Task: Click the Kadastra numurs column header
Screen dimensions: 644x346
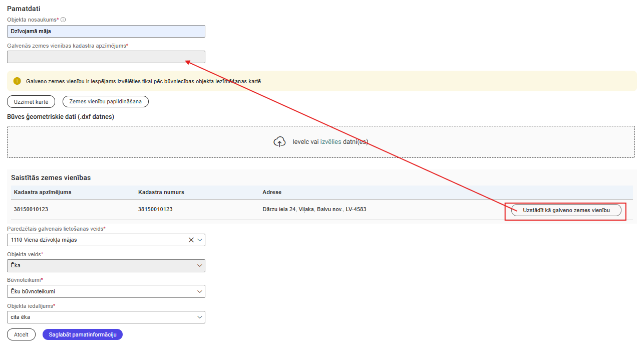Action: 161,192
